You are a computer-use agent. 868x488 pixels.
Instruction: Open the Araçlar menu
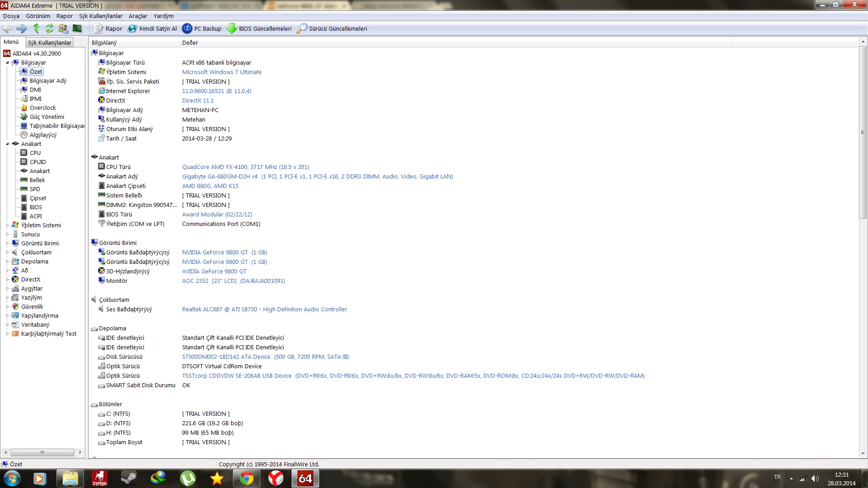pos(138,16)
